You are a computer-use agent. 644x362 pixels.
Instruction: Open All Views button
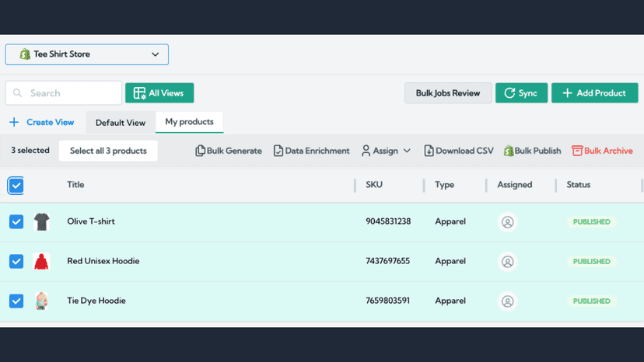159,93
